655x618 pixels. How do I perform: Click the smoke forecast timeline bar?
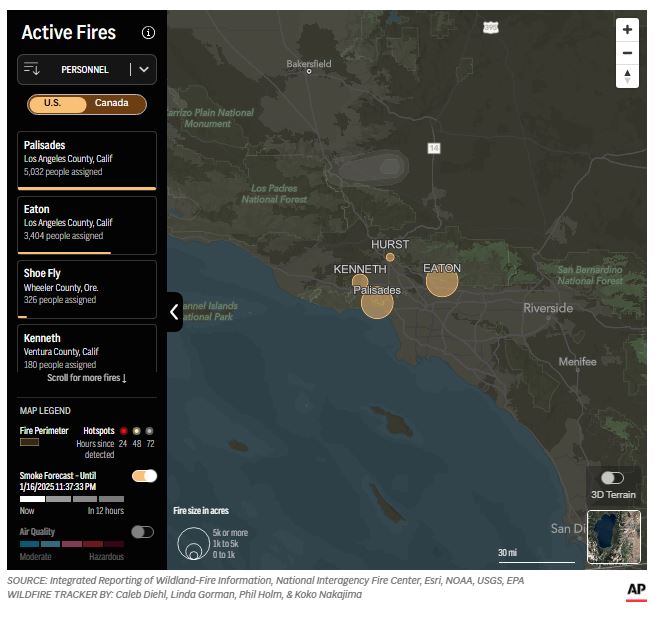point(72,498)
